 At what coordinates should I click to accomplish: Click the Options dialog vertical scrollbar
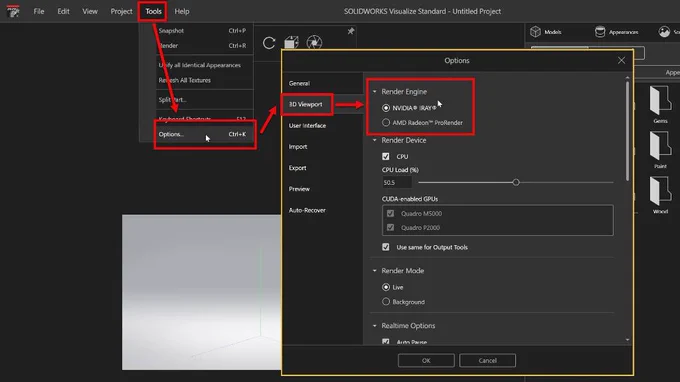point(628,130)
